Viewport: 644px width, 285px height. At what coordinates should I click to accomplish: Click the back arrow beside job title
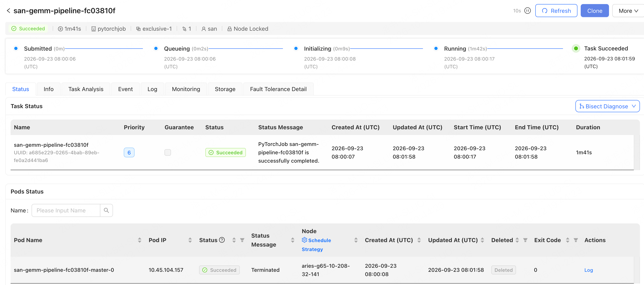pos(9,11)
